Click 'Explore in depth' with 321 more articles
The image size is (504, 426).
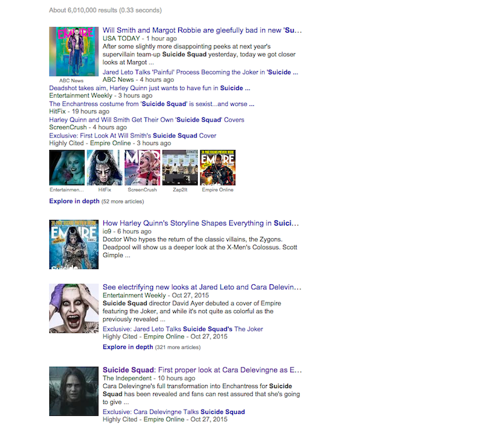tap(128, 347)
